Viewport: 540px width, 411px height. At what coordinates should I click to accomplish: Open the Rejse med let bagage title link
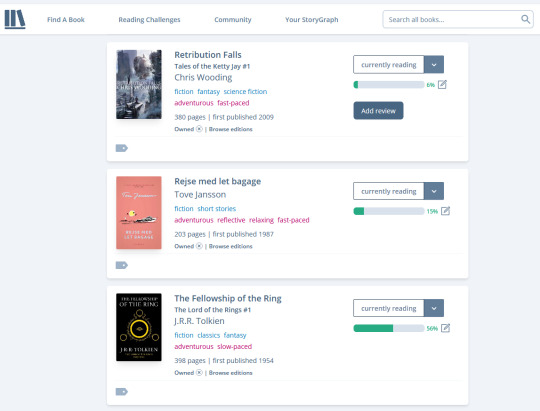[218, 181]
